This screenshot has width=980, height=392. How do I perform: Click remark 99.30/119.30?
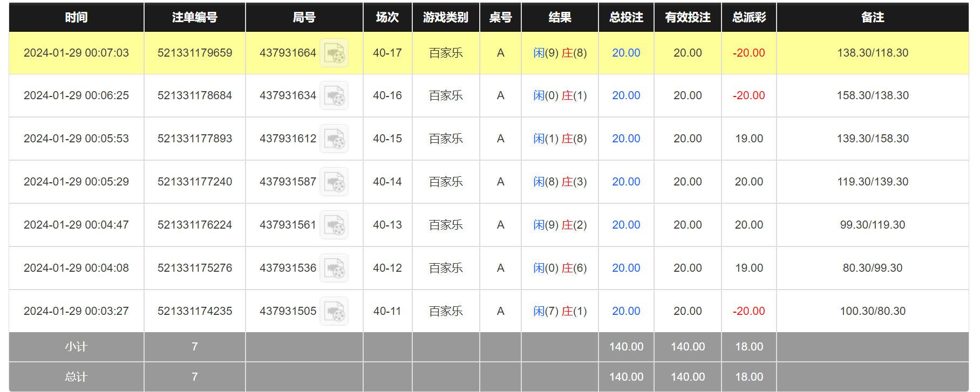873,225
